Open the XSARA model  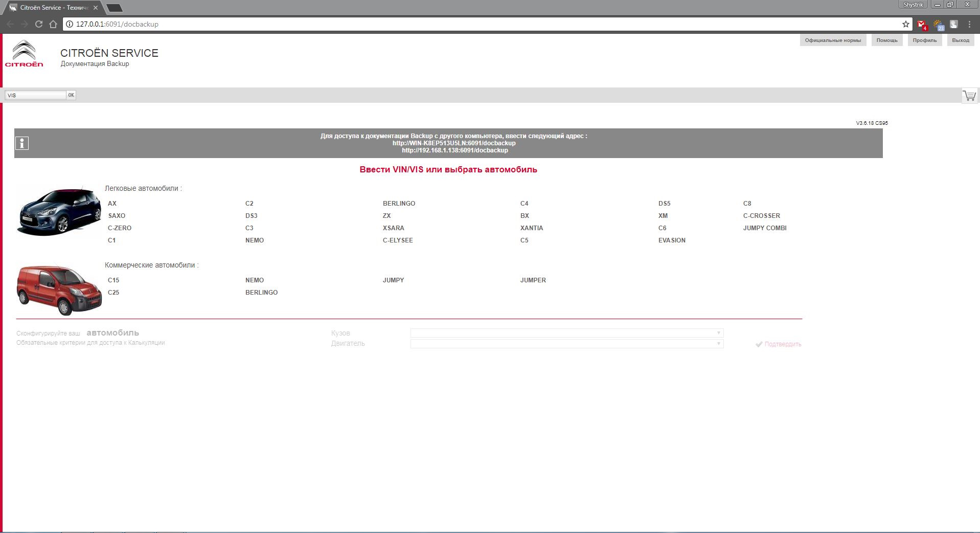[x=394, y=228]
